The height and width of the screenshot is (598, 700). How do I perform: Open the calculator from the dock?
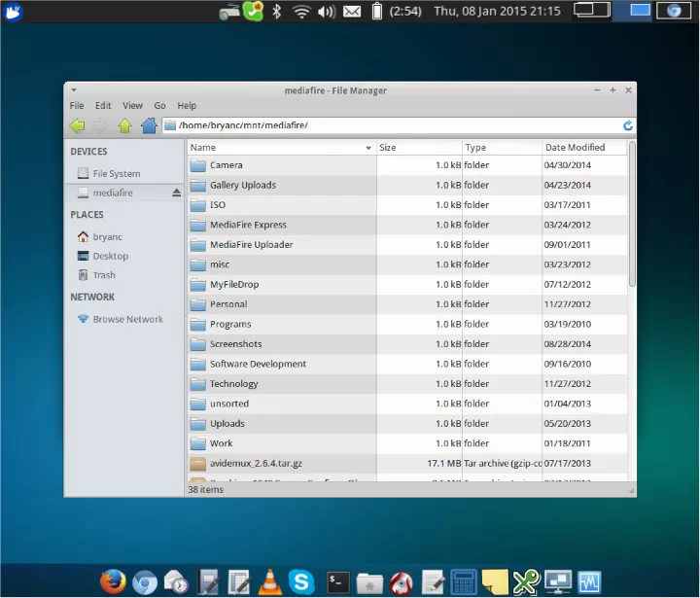pos(464,582)
